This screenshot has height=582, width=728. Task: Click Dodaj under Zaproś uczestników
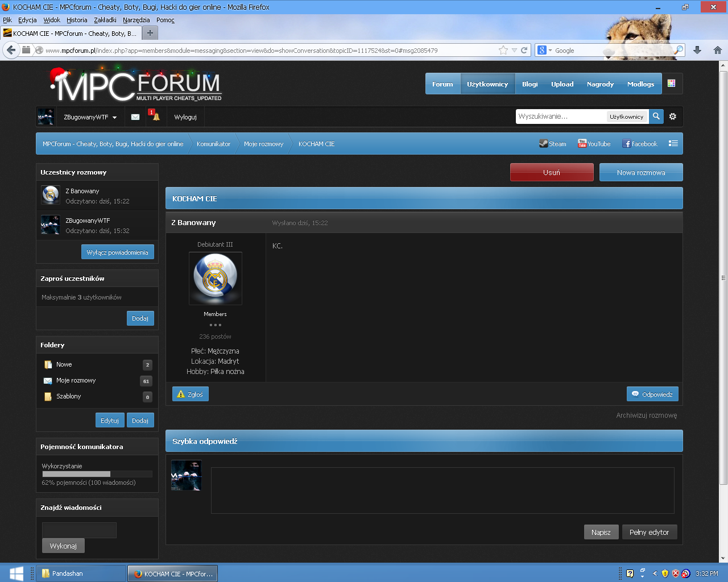tap(140, 318)
